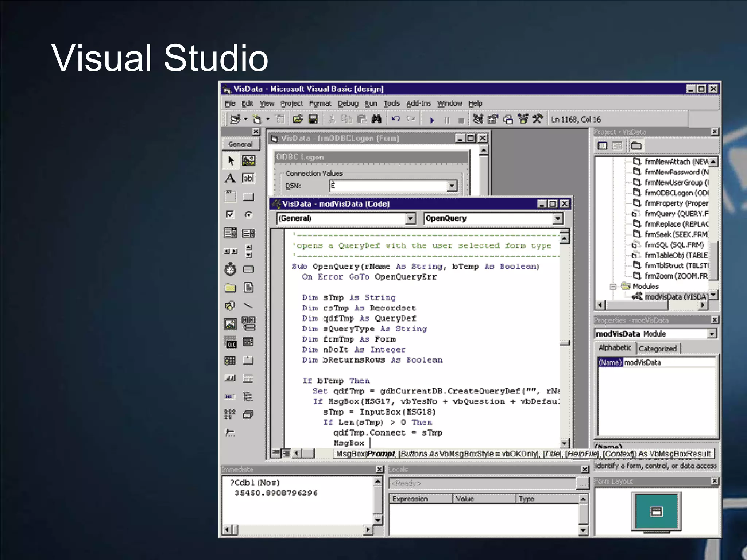
Task: Click the End stop toolbar button
Action: pos(461,120)
